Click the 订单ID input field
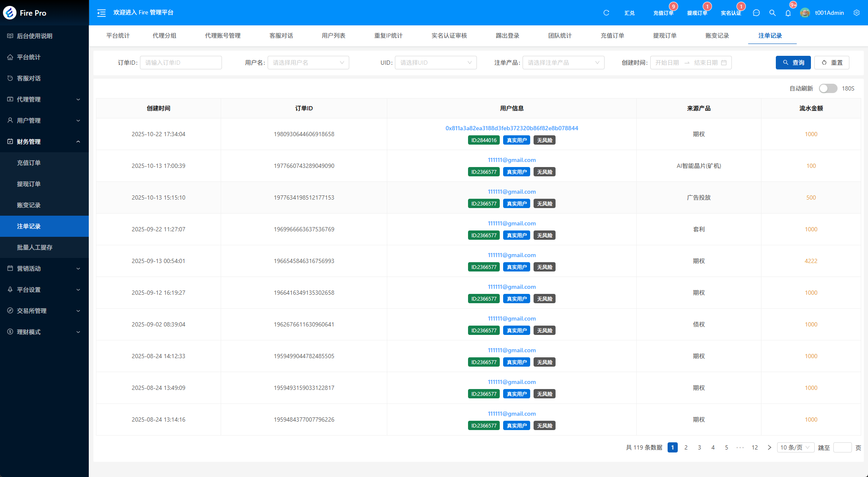 [x=181, y=63]
